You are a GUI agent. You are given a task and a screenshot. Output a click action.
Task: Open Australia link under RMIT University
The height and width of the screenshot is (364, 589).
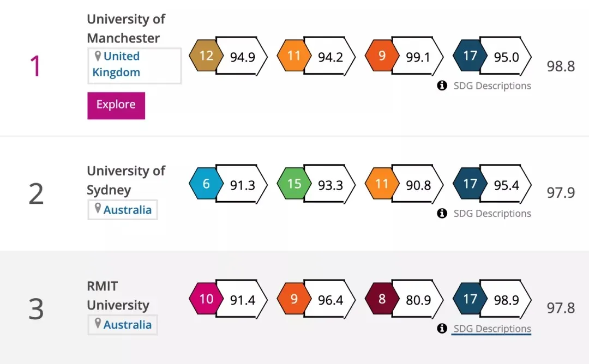128,325
